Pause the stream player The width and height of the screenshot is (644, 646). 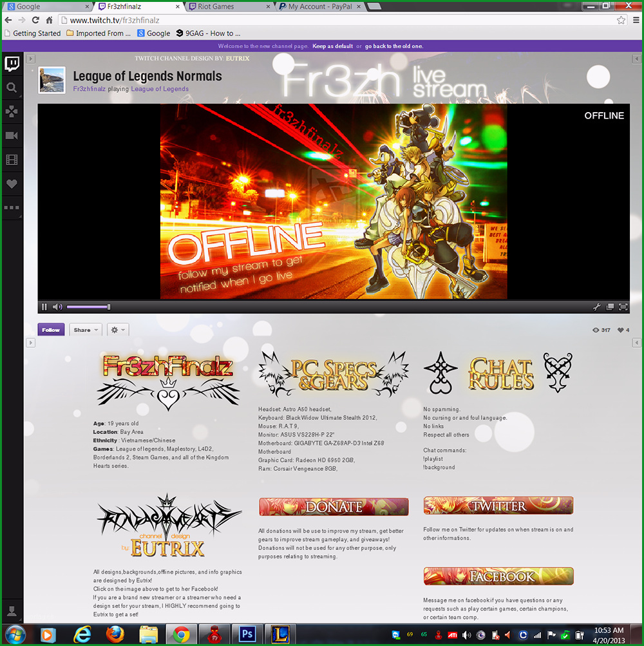tap(44, 307)
